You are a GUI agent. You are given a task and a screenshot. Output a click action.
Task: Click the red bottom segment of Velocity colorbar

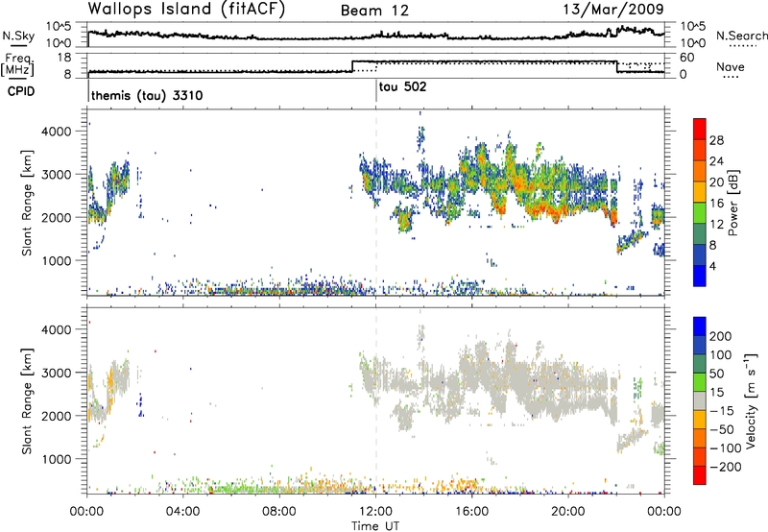click(x=700, y=475)
